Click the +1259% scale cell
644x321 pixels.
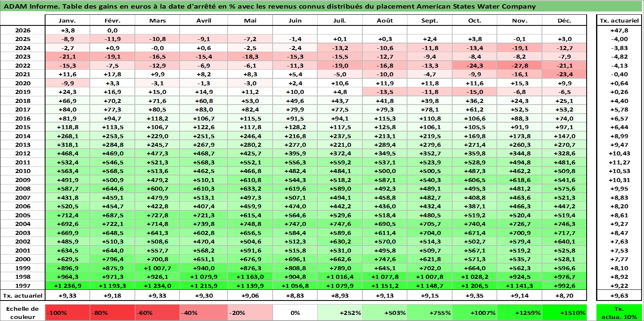(x=519, y=312)
